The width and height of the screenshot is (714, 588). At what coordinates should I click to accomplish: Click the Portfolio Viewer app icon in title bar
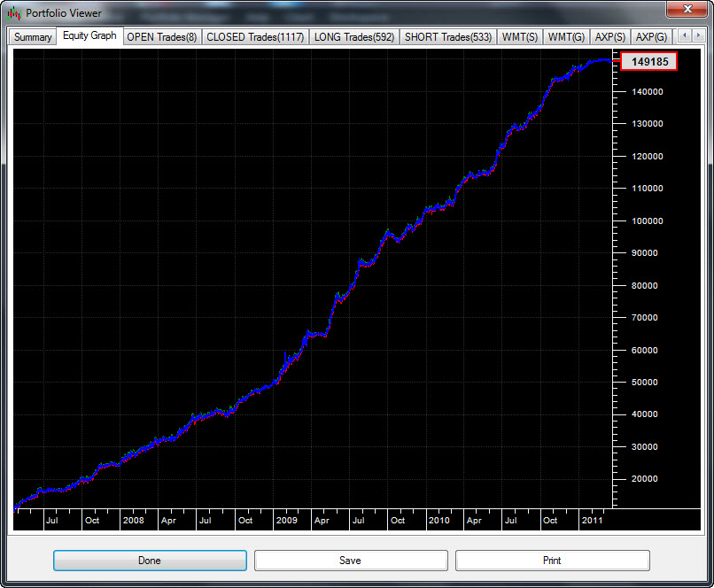[x=13, y=13]
